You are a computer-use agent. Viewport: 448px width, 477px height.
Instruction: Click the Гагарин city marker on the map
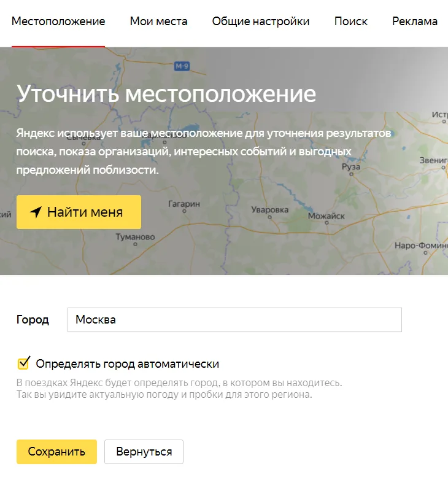coord(184,211)
